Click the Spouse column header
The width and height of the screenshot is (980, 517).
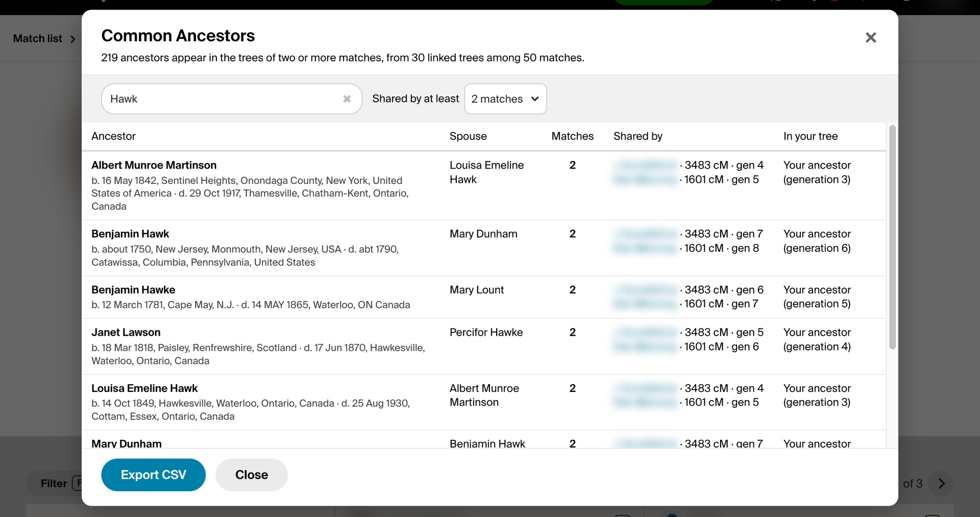pos(468,136)
